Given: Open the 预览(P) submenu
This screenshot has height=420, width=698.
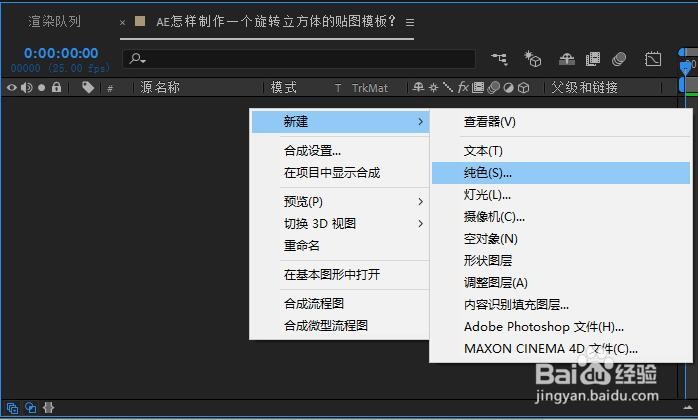Looking at the screenshot, I should click(340, 202).
